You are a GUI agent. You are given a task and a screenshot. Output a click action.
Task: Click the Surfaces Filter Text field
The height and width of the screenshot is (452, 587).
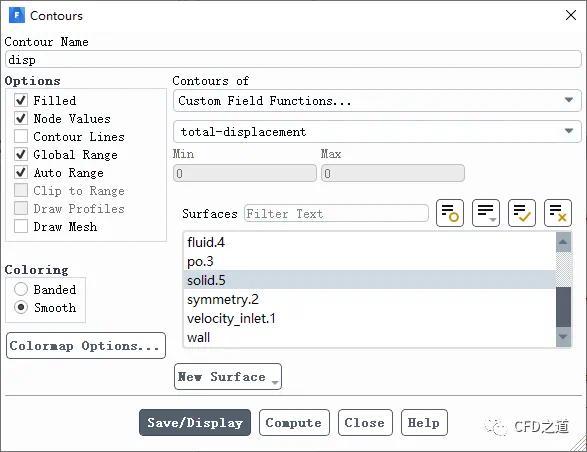(336, 213)
